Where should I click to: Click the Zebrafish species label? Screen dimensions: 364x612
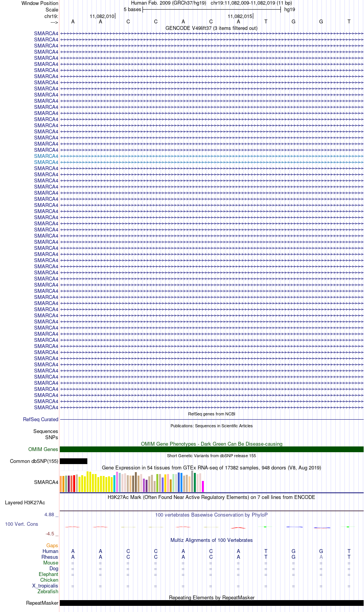[x=48, y=591]
